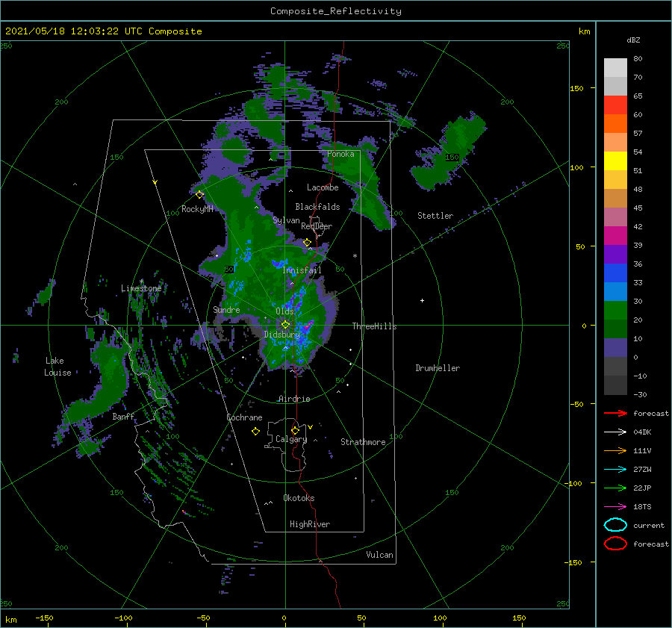Click yellow diamond marker above Calgary label
The height and width of the screenshot is (628, 672).
[295, 430]
